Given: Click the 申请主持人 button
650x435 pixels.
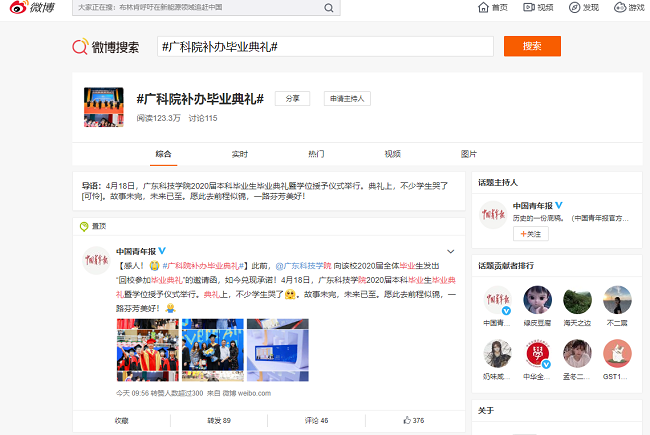Looking at the screenshot, I should click(x=346, y=99).
